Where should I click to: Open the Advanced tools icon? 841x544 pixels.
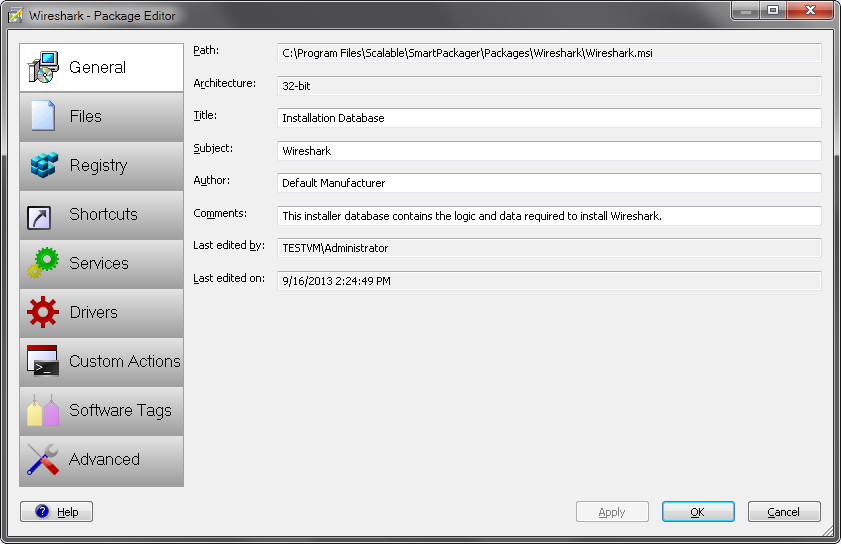(42, 459)
